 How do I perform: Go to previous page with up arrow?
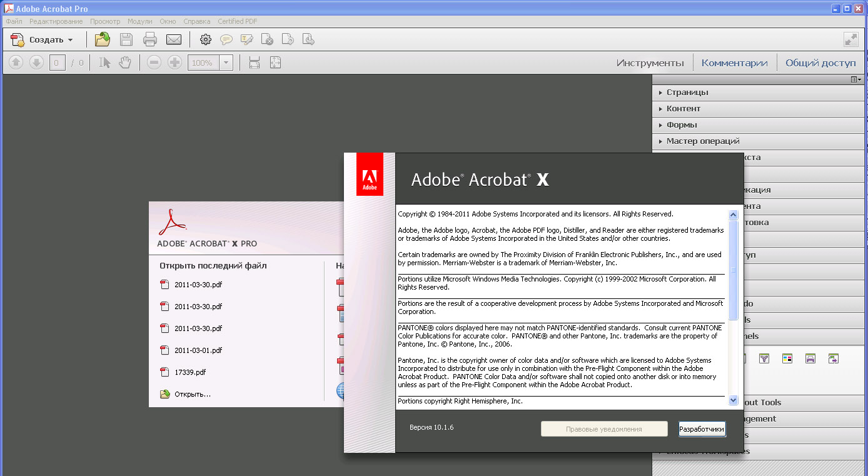coord(16,63)
